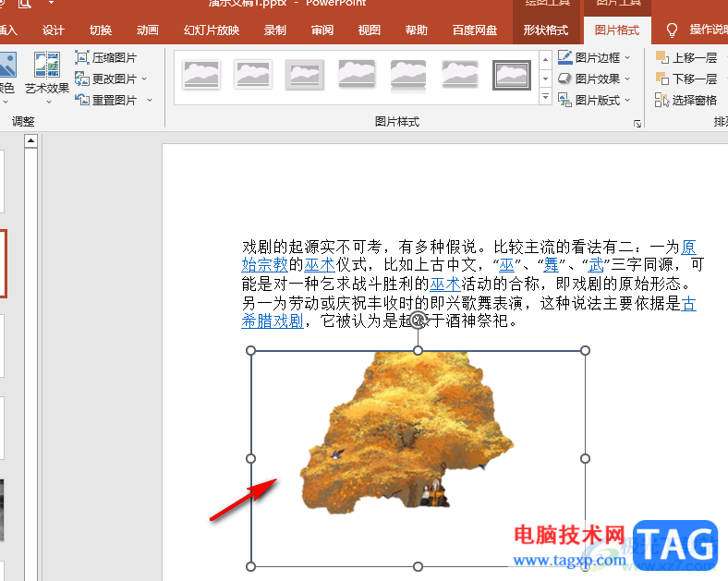The image size is (728, 581).
Task: Click the picture's bottom-center resize handle
Action: tap(418, 566)
